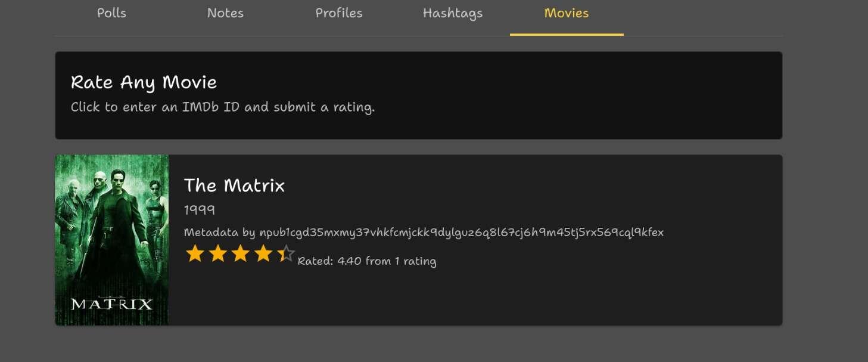Click the 'Rated: 4.40 from 1 rating' text
868x362 pixels.
(x=367, y=261)
